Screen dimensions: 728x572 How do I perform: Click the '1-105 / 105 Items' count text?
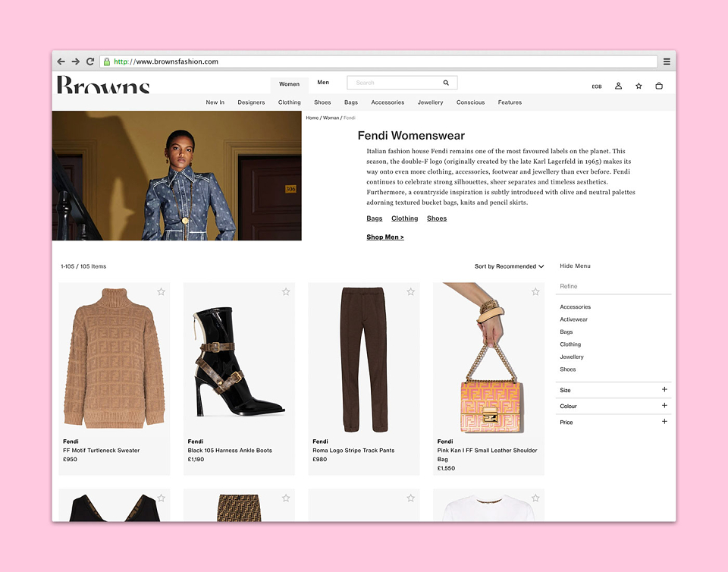tap(83, 266)
